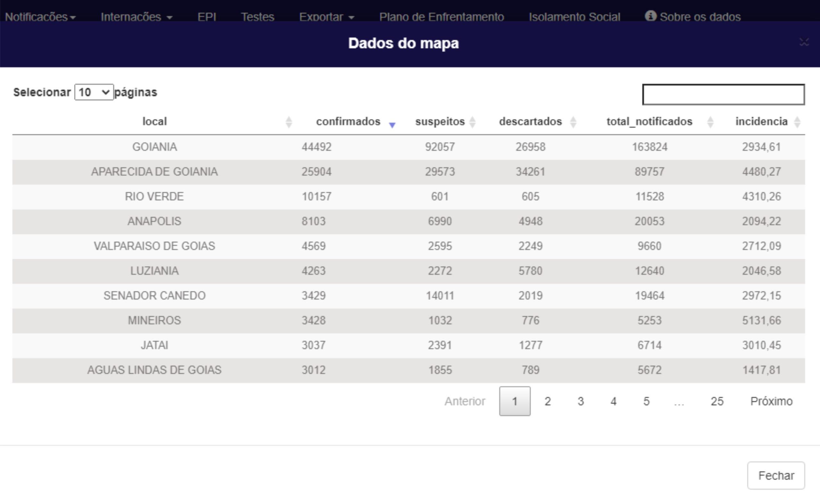Close the Dados do mapa dialog with X
The image size is (820, 504).
tap(804, 42)
